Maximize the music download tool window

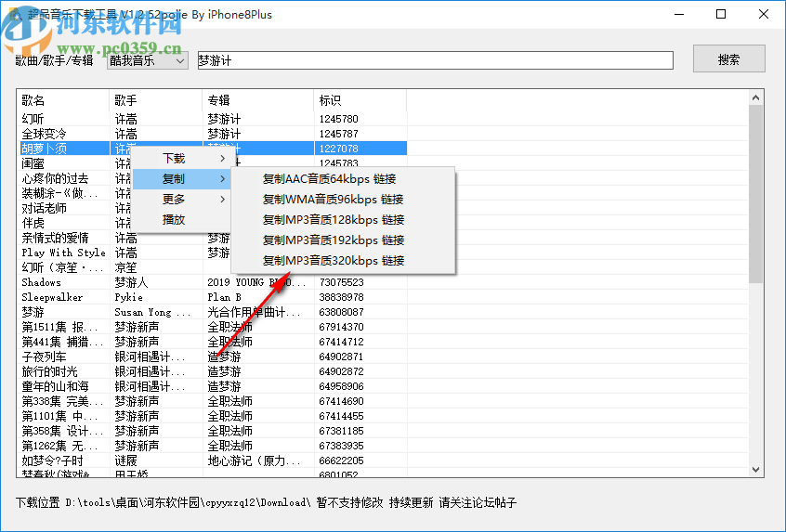tap(721, 14)
